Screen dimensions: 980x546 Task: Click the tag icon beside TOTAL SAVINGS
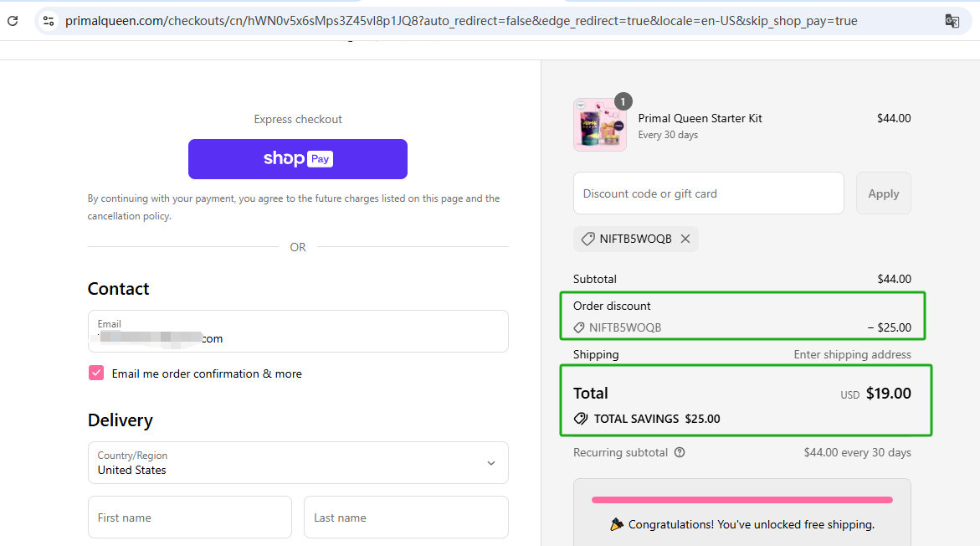581,419
